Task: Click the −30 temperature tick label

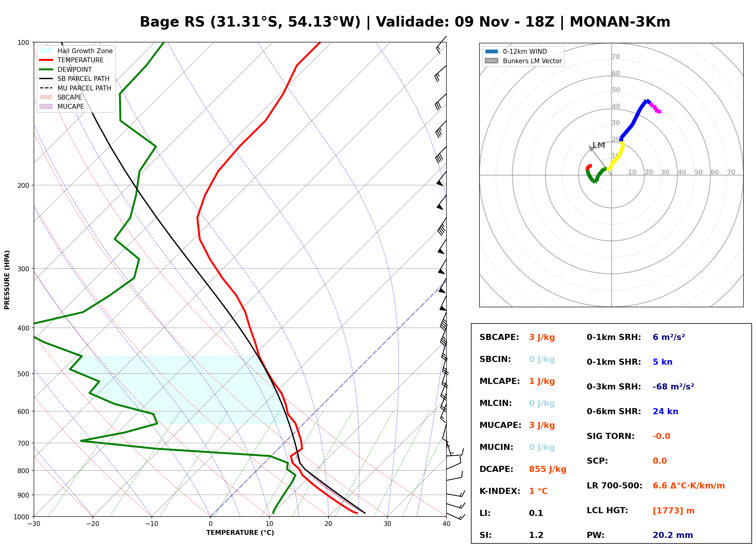Action: 34,524
